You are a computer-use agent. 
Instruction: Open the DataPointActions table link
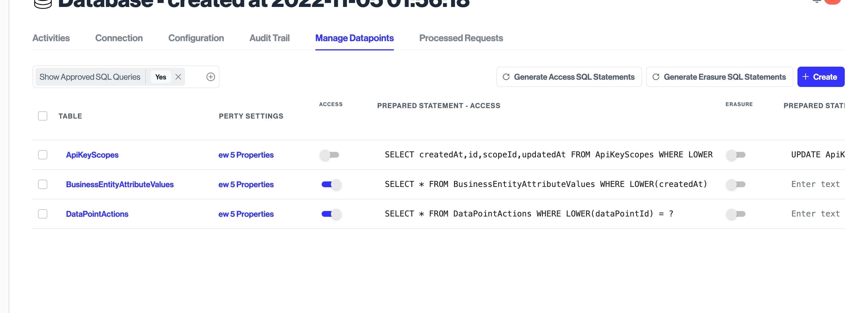click(97, 214)
